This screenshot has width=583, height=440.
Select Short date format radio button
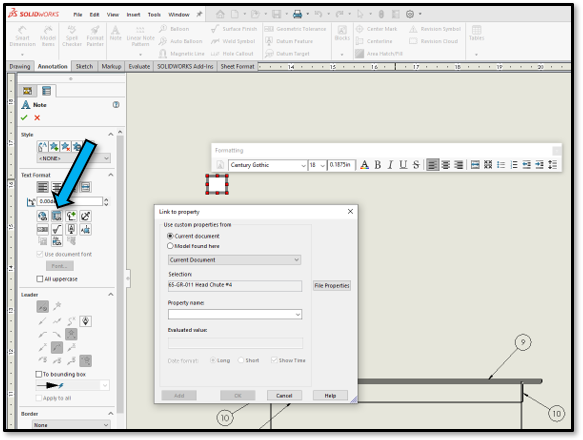click(241, 360)
